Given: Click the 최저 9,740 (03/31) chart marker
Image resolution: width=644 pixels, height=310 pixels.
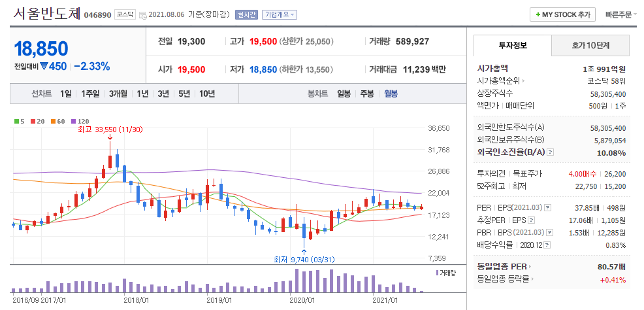Looking at the screenshot, I should pos(304,260).
